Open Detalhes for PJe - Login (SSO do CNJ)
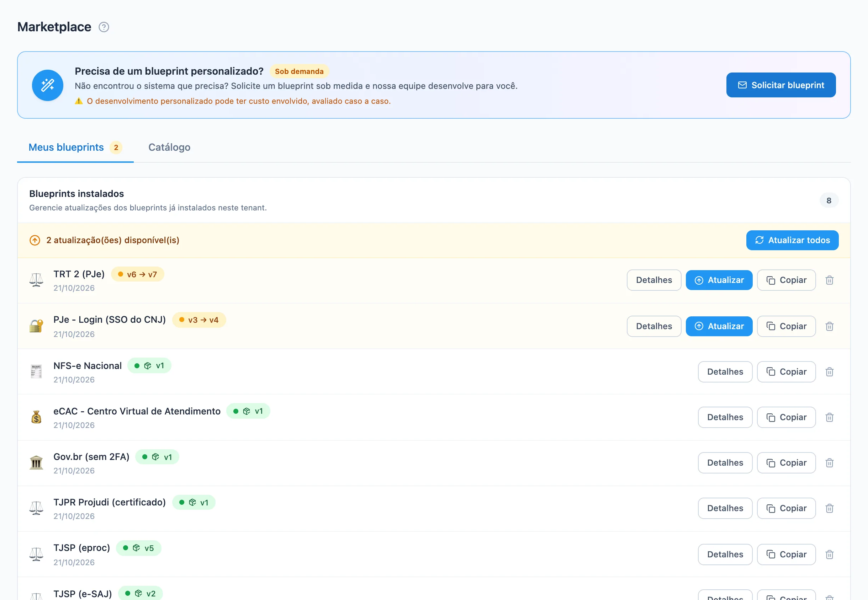This screenshot has height=600, width=868. click(x=653, y=326)
